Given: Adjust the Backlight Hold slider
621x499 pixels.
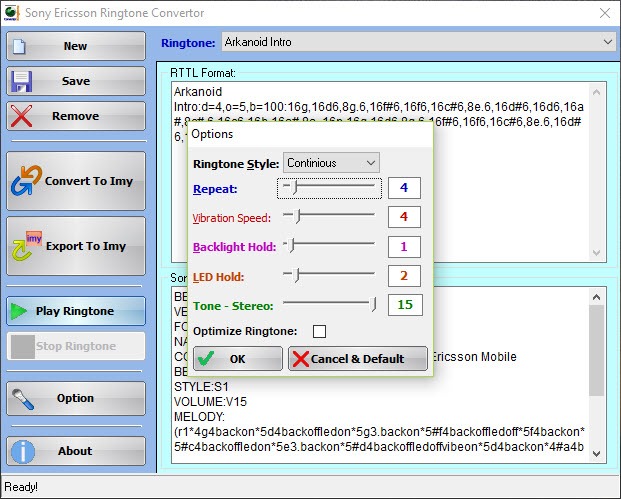Looking at the screenshot, I should 329,246.
